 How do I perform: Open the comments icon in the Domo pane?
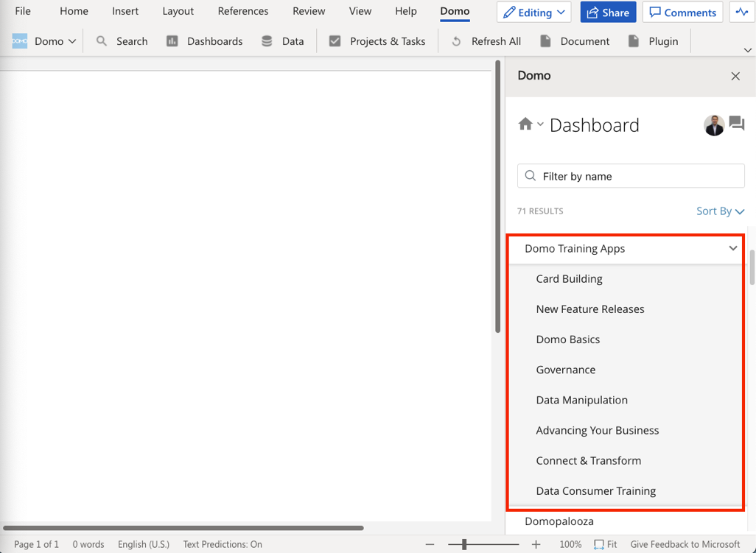[x=737, y=124]
